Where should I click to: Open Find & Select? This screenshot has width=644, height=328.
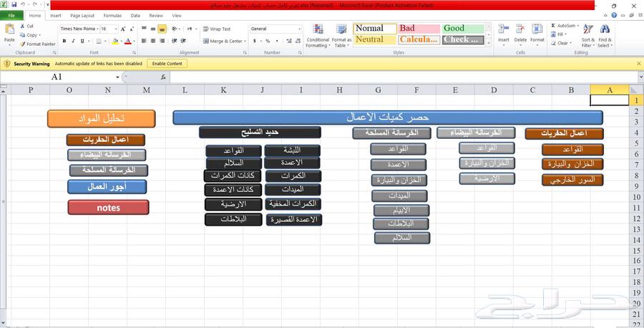click(x=605, y=36)
